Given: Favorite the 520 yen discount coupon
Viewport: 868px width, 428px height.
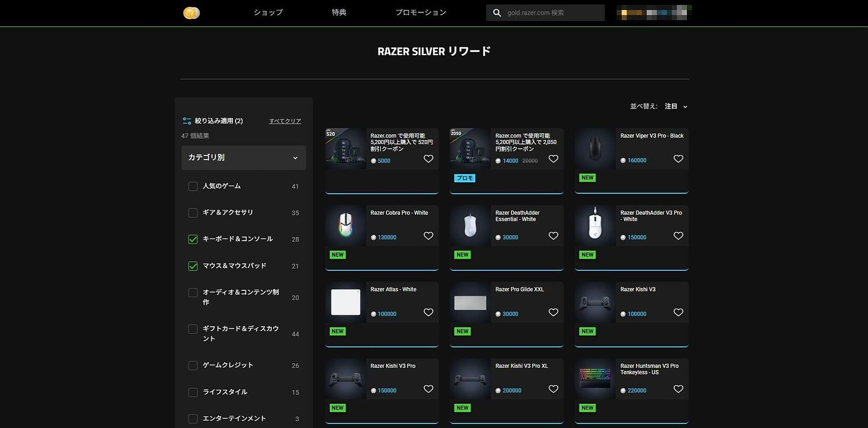Looking at the screenshot, I should [x=428, y=159].
